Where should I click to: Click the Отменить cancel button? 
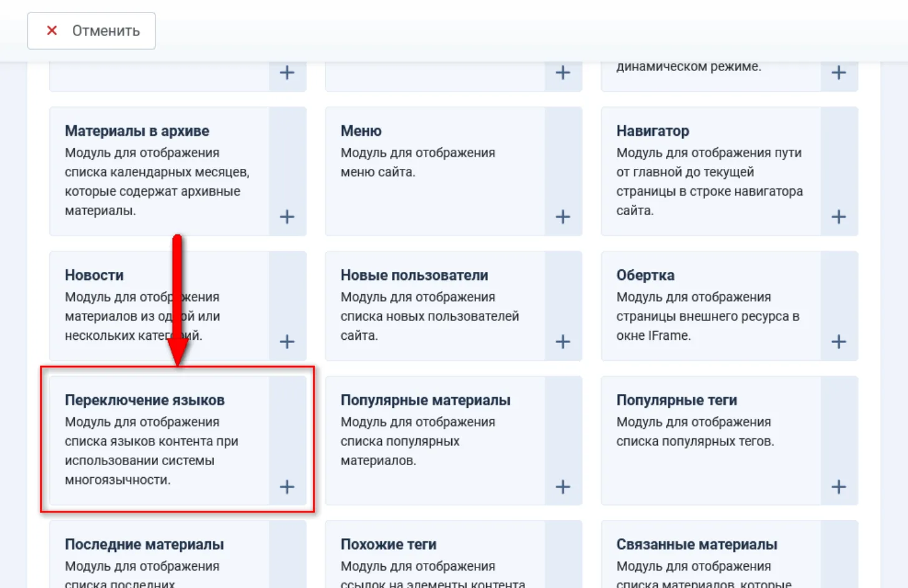tap(92, 31)
